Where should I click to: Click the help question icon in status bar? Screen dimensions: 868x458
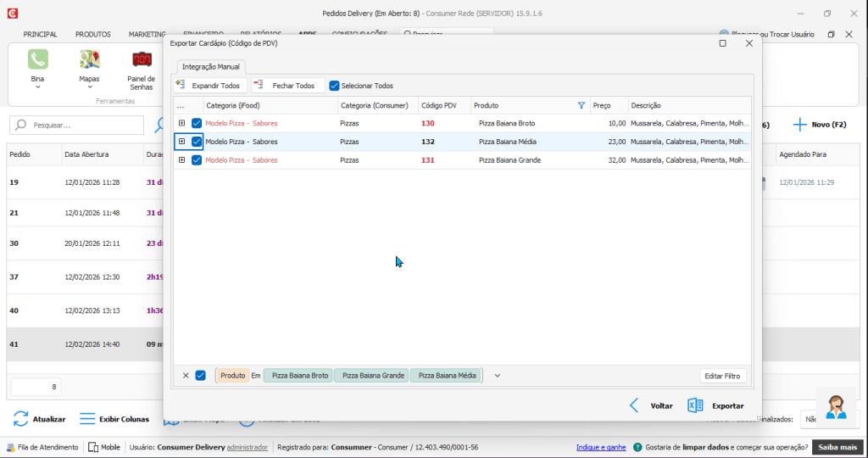(x=637, y=447)
